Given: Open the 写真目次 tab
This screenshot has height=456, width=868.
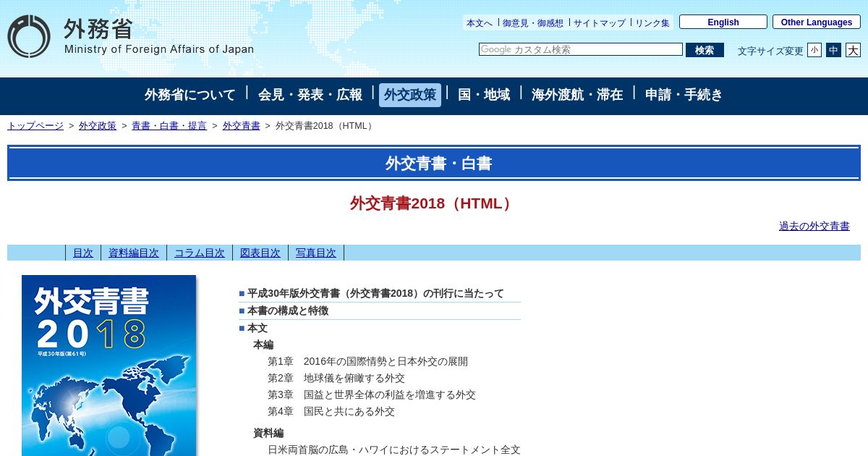Looking at the screenshot, I should pos(316,253).
